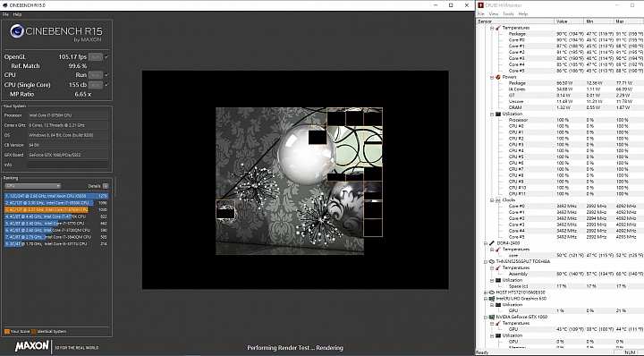Open the Tools menu in HWMonitor
The image size is (644, 356).
508,14
